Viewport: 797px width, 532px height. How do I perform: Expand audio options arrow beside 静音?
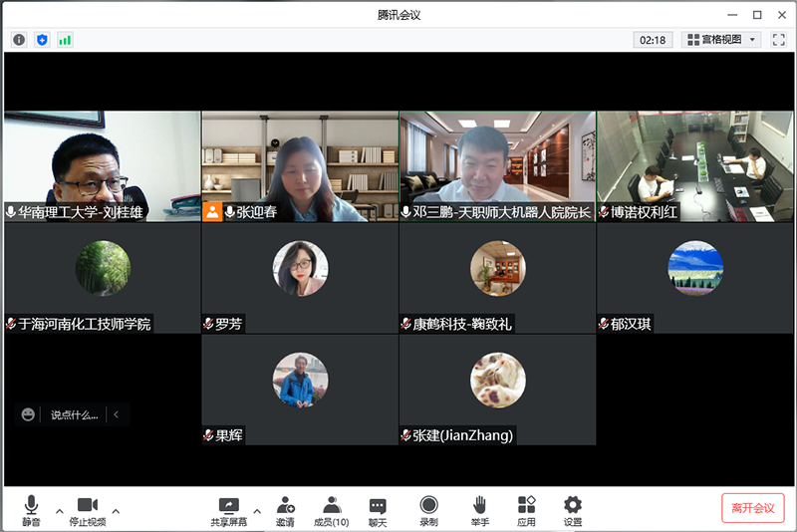pyautogui.click(x=59, y=511)
